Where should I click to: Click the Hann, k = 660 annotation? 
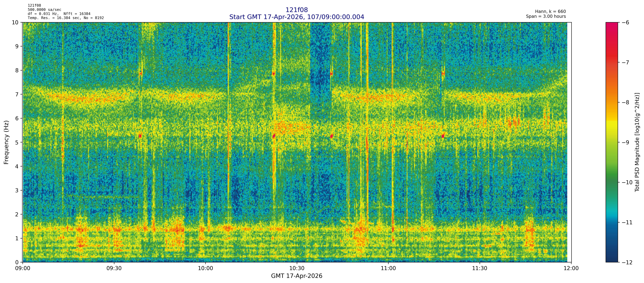pyautogui.click(x=550, y=12)
